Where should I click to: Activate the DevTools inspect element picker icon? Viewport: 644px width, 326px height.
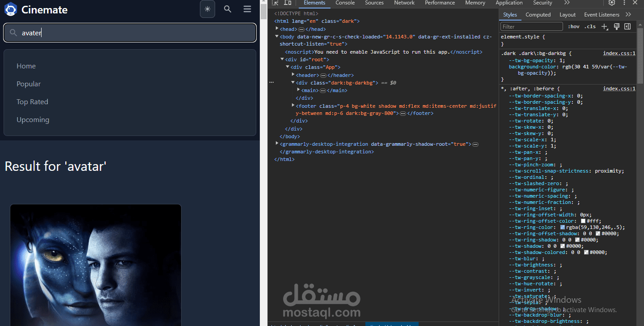pos(275,3)
